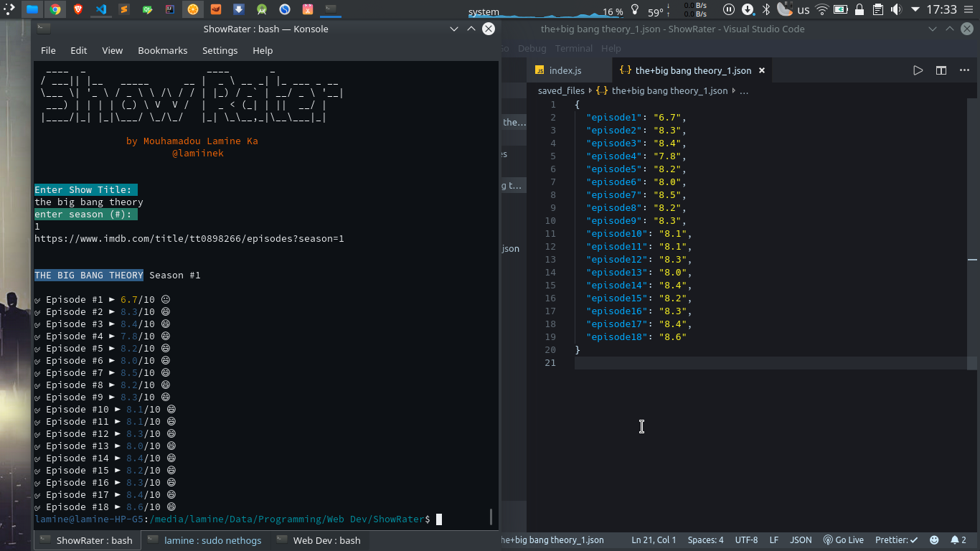Open battery status tray icon
The height and width of the screenshot is (551, 980).
click(x=841, y=9)
